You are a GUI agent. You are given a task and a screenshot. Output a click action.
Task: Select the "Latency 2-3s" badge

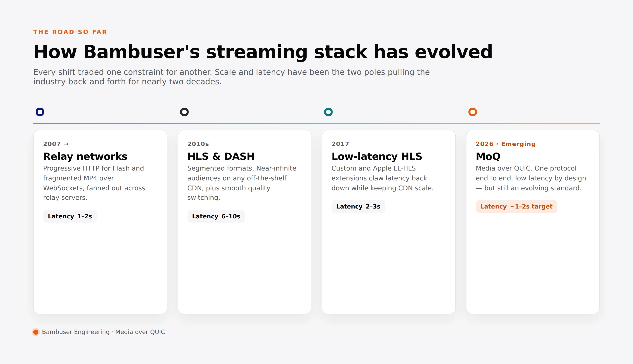(358, 207)
